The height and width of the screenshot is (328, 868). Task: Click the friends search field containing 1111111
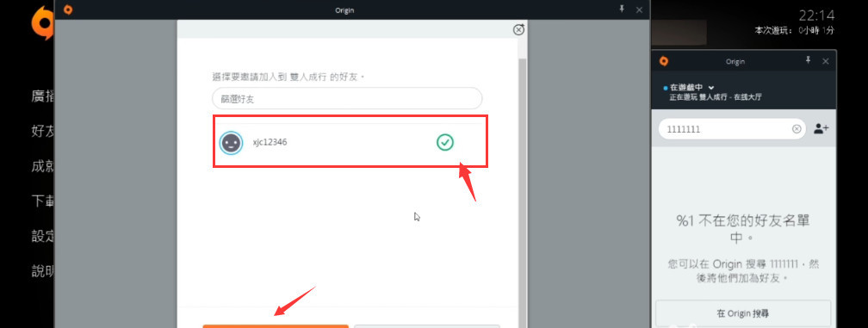pos(731,129)
